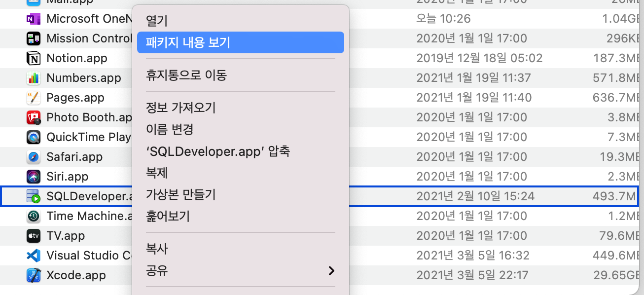
Task: Click the 19.3MB size value
Action: coord(619,157)
